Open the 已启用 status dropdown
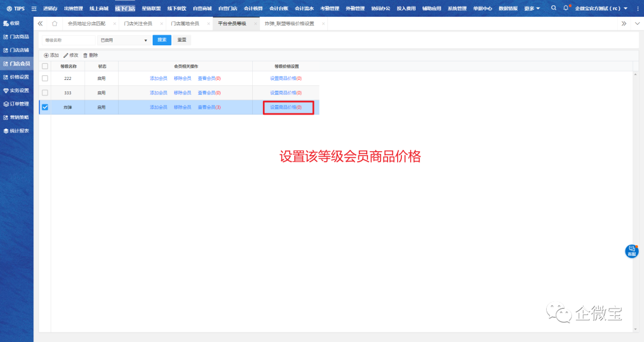The image size is (644, 342). tap(123, 40)
